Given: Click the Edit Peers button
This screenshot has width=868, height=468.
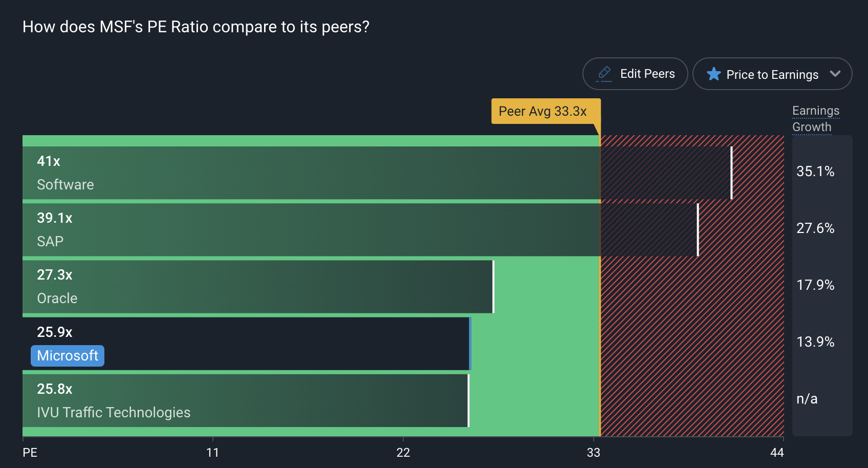Looking at the screenshot, I should coord(635,74).
